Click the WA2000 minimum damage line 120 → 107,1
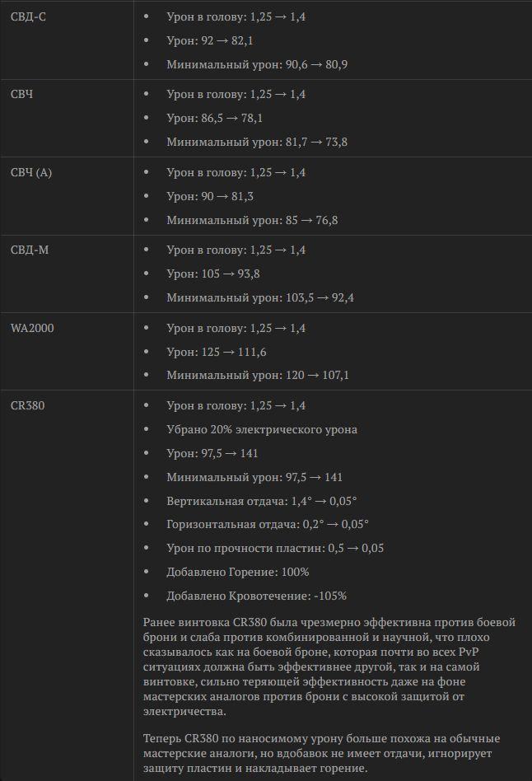The image size is (532, 781). point(258,375)
